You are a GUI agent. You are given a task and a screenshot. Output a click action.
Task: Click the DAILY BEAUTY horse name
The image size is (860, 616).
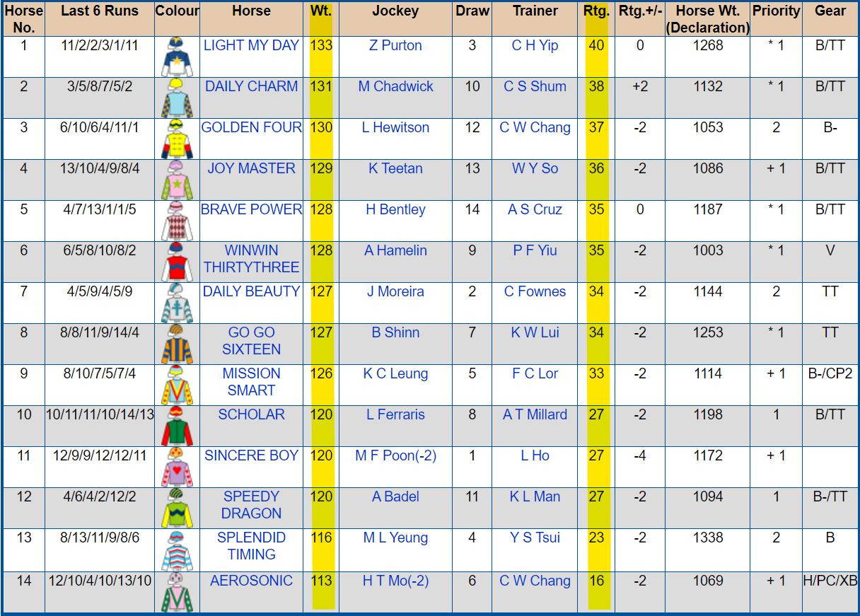point(250,291)
